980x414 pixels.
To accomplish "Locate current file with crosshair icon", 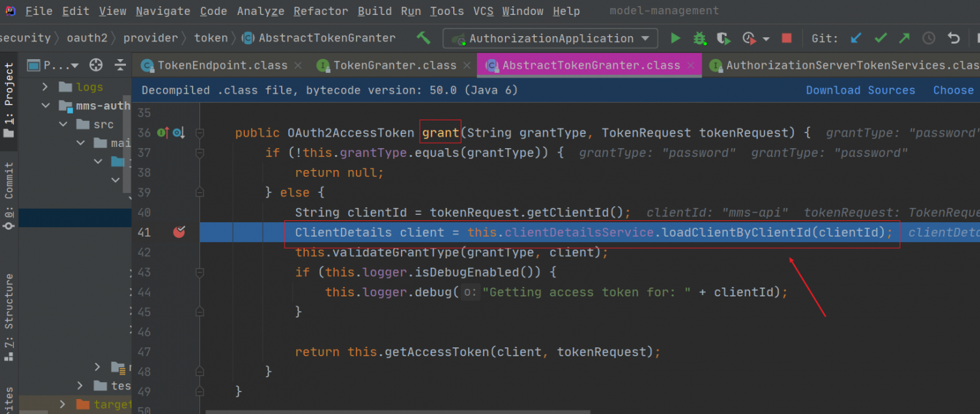I will [96, 65].
